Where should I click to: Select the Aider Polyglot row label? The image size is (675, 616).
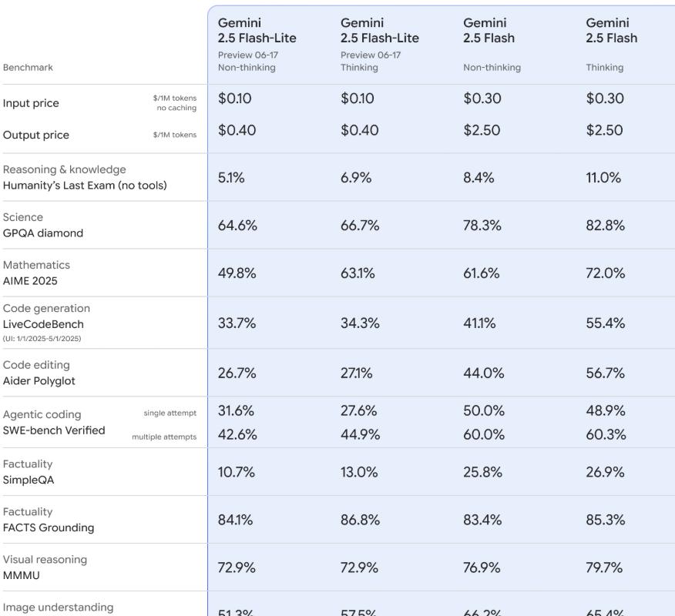(x=39, y=381)
